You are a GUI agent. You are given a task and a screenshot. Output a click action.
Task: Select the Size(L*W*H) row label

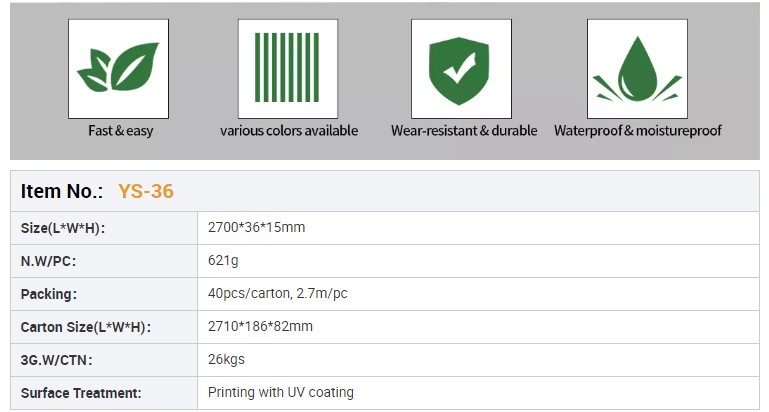click(x=63, y=228)
